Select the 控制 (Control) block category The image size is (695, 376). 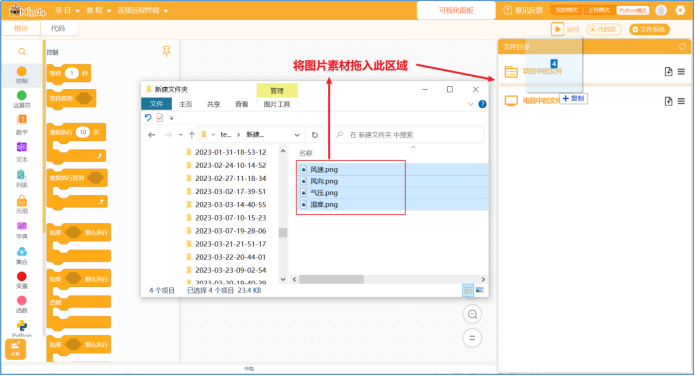21,75
